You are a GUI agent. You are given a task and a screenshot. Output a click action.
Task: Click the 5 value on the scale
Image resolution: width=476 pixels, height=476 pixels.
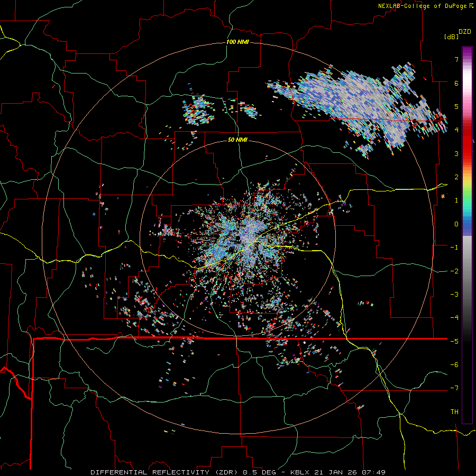pyautogui.click(x=456, y=106)
